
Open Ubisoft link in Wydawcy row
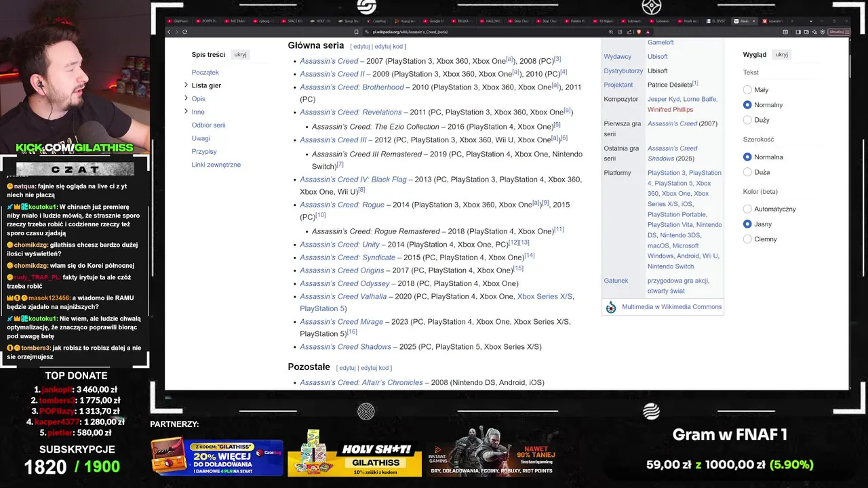pos(657,56)
